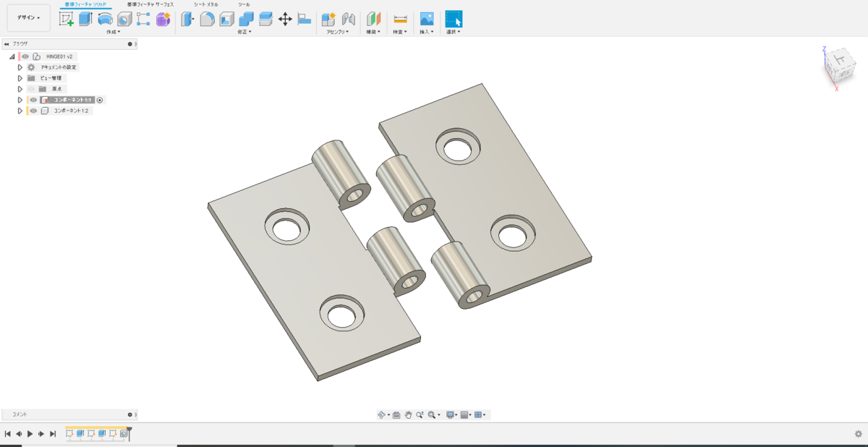The height and width of the screenshot is (447, 868).
Task: Activate the Select tool icon
Action: pyautogui.click(x=454, y=19)
